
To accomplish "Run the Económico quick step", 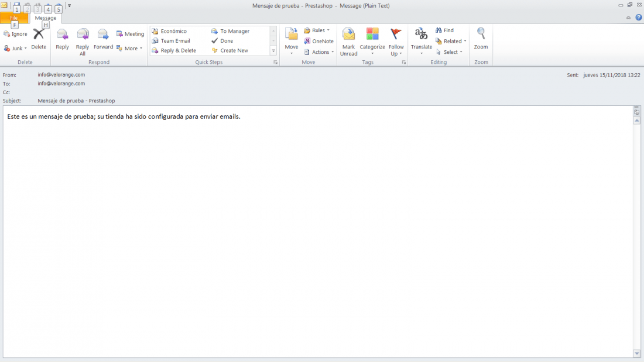I will pos(170,31).
